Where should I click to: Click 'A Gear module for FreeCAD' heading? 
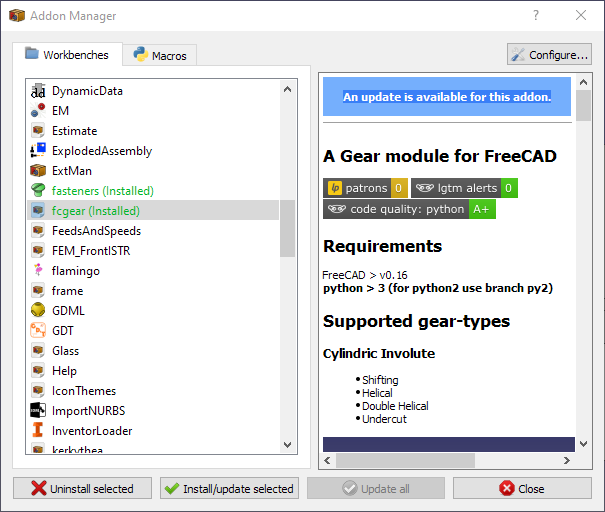tap(440, 156)
